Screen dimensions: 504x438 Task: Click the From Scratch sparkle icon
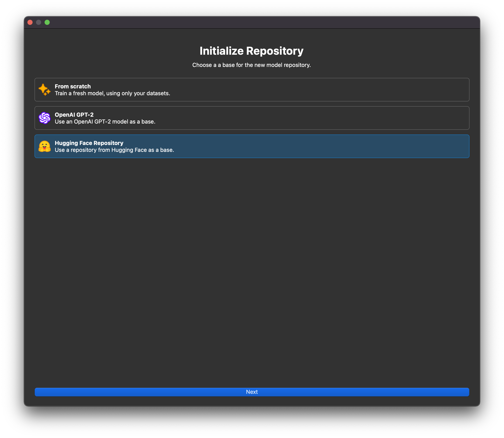click(x=44, y=90)
